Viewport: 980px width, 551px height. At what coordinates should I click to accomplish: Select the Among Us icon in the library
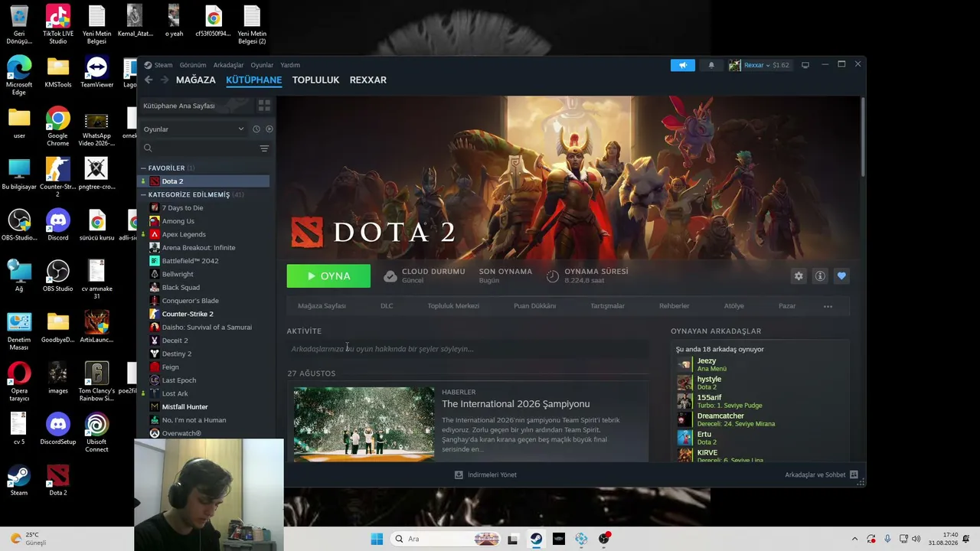155,221
